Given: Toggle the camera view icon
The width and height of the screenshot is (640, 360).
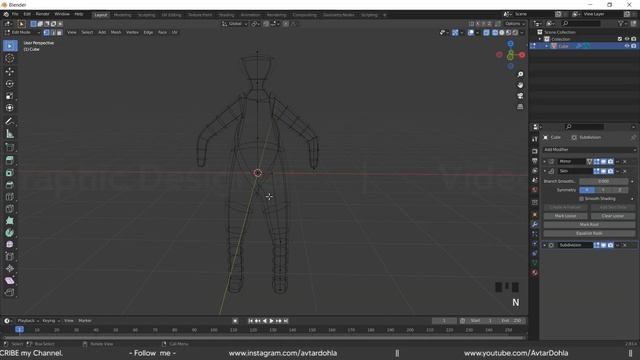Looking at the screenshot, I should tap(520, 96).
